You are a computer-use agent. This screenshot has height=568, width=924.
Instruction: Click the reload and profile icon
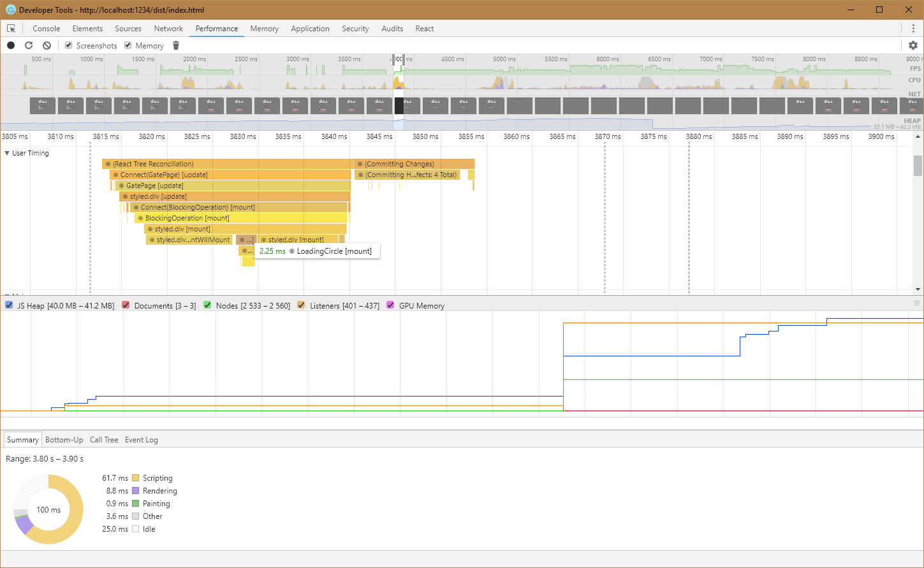[29, 45]
